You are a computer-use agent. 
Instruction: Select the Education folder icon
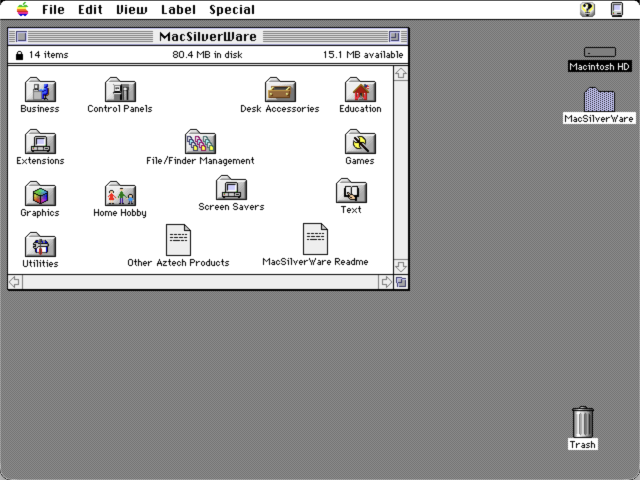[x=360, y=89]
